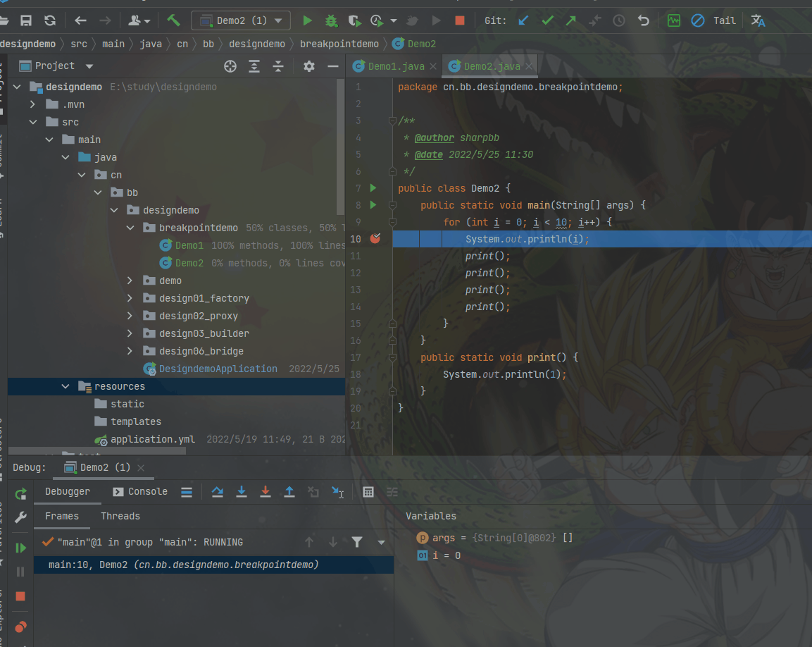This screenshot has height=647, width=812.
Task: Click Git update project blue arrow
Action: pyautogui.click(x=523, y=20)
